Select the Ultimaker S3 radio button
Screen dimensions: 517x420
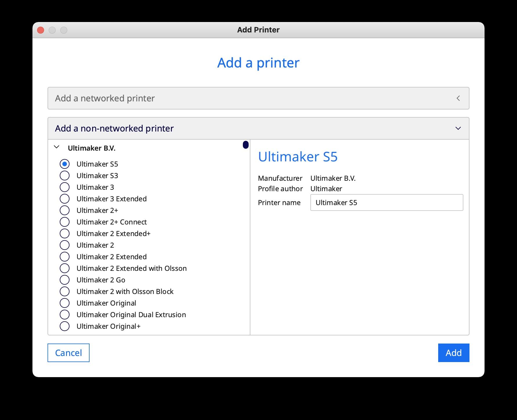[64, 176]
